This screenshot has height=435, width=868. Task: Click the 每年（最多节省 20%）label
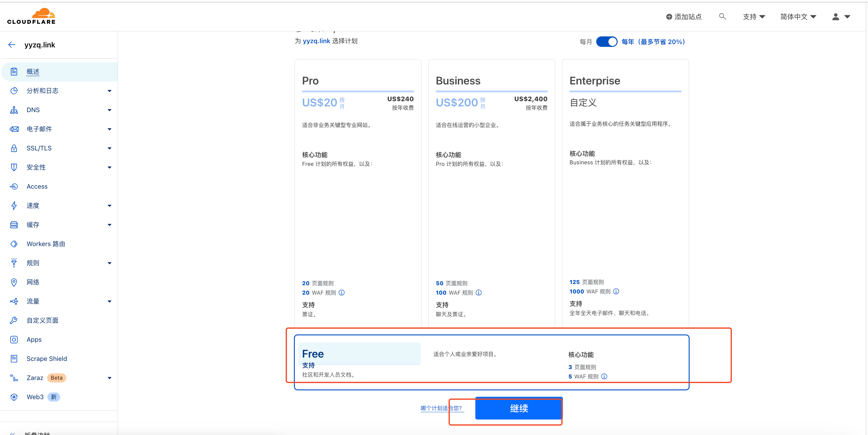[x=653, y=42]
